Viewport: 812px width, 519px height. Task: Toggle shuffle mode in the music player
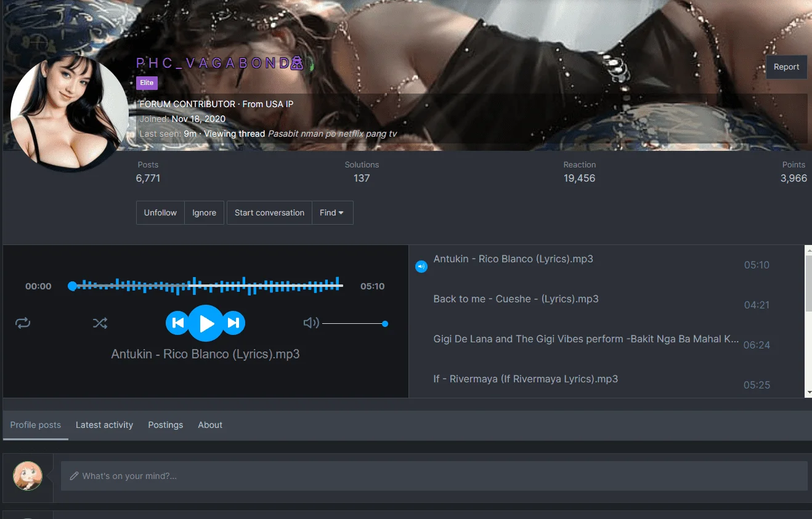pyautogui.click(x=100, y=323)
